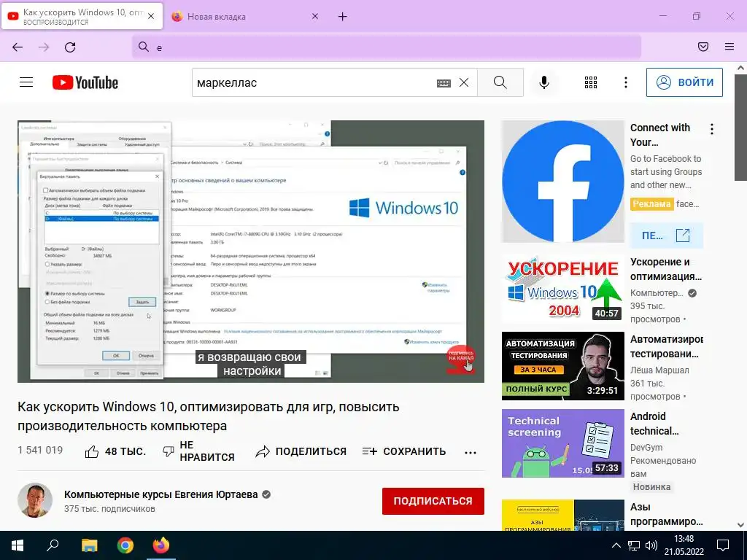Open the Windows Start menu

coord(18,545)
